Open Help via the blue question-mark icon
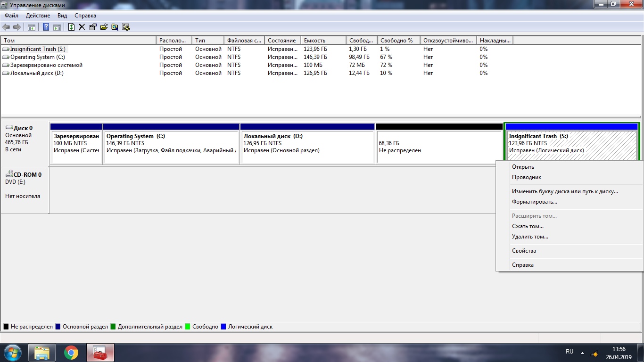The width and height of the screenshot is (644, 362). tap(46, 27)
